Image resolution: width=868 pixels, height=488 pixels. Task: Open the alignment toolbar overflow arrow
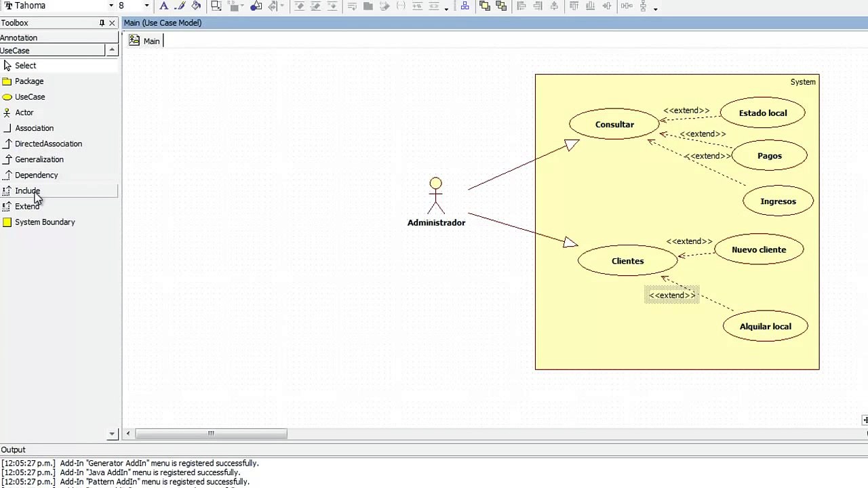point(656,8)
